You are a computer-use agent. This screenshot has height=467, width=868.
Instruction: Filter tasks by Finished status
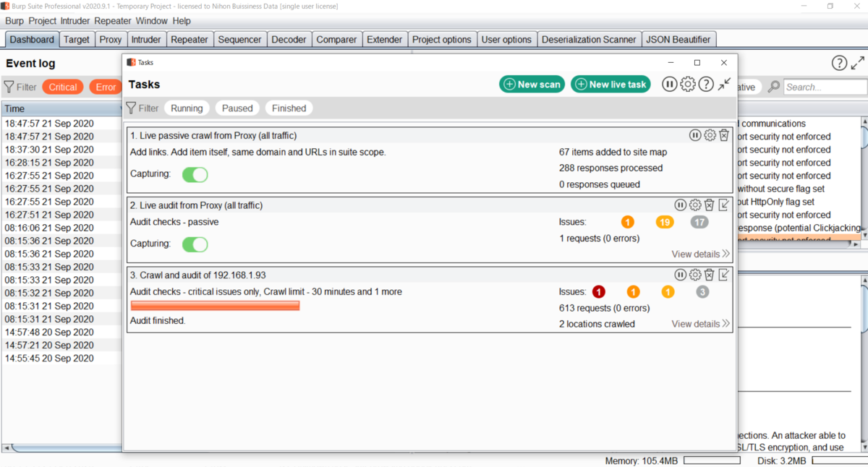click(289, 108)
